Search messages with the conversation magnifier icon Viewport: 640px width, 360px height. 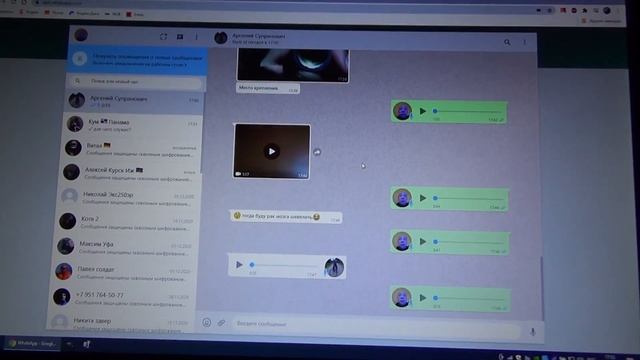click(x=507, y=42)
